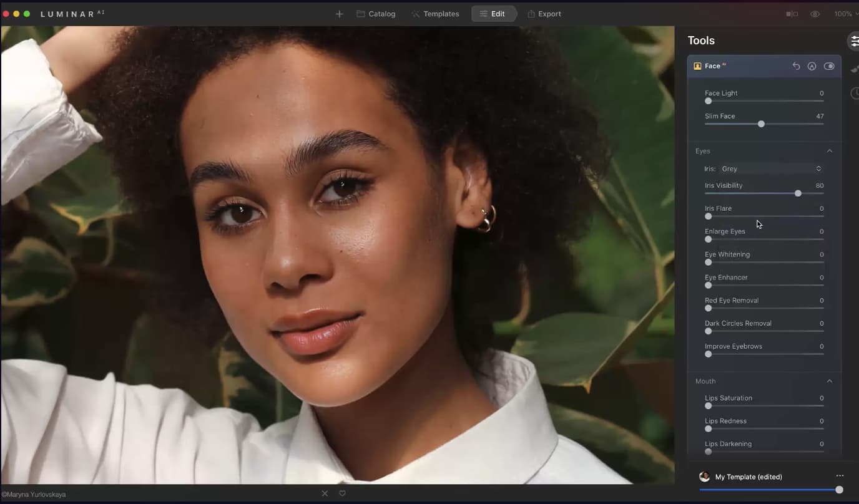Open the Iris color Grey dropdown
The image size is (859, 504).
771,168
